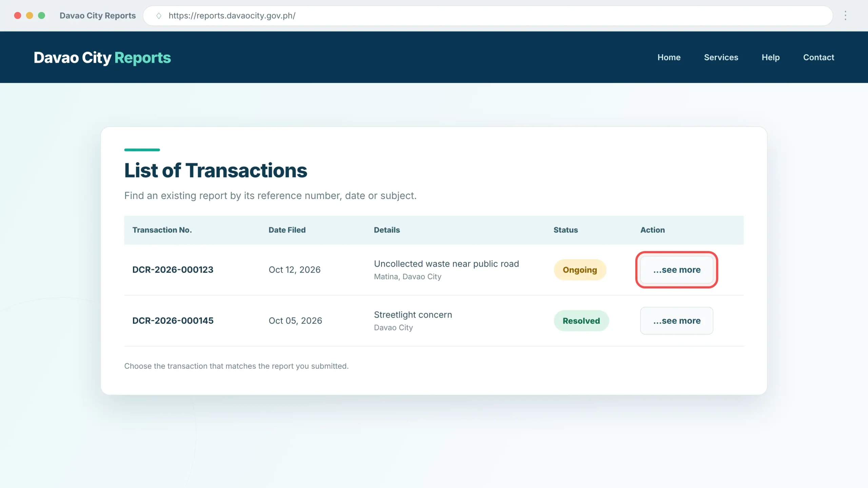Click the Details column header
This screenshot has height=488, width=868.
[387, 230]
